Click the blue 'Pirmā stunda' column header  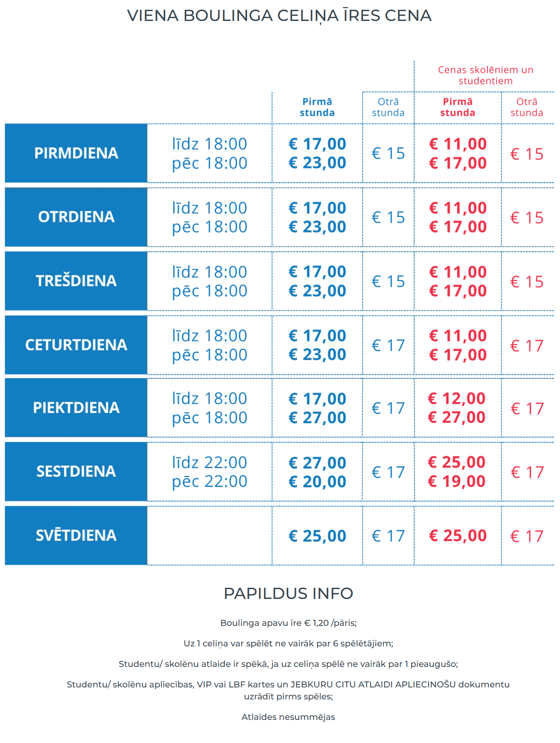(317, 107)
